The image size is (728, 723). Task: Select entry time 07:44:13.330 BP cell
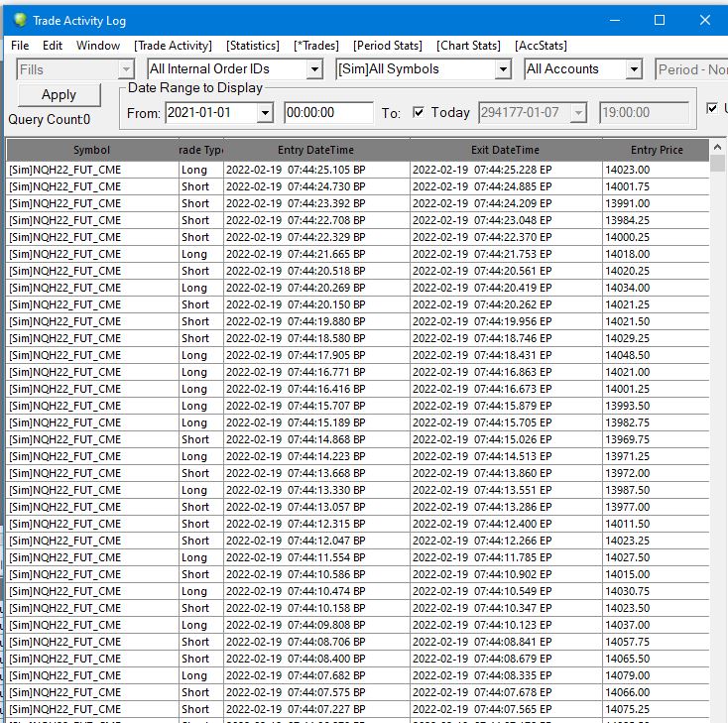(x=316, y=490)
